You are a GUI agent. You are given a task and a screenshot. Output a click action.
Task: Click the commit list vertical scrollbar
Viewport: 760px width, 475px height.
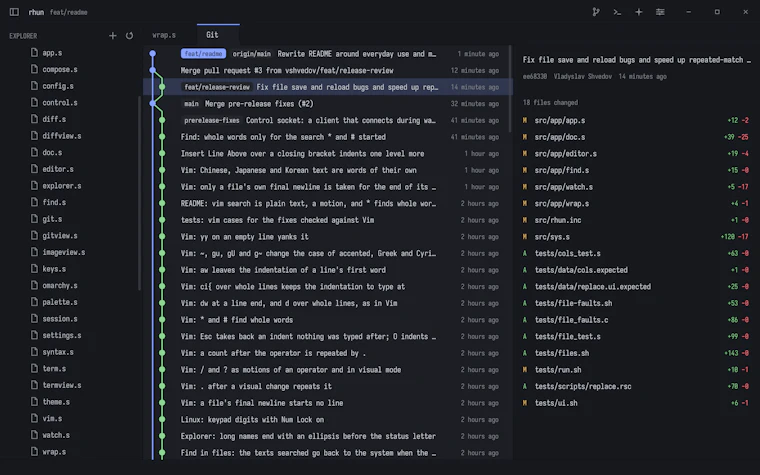[510, 90]
